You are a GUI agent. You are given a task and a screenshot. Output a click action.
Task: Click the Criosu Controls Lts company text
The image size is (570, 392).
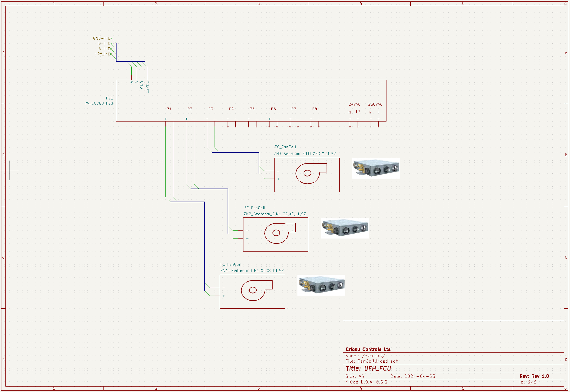[x=368, y=349]
